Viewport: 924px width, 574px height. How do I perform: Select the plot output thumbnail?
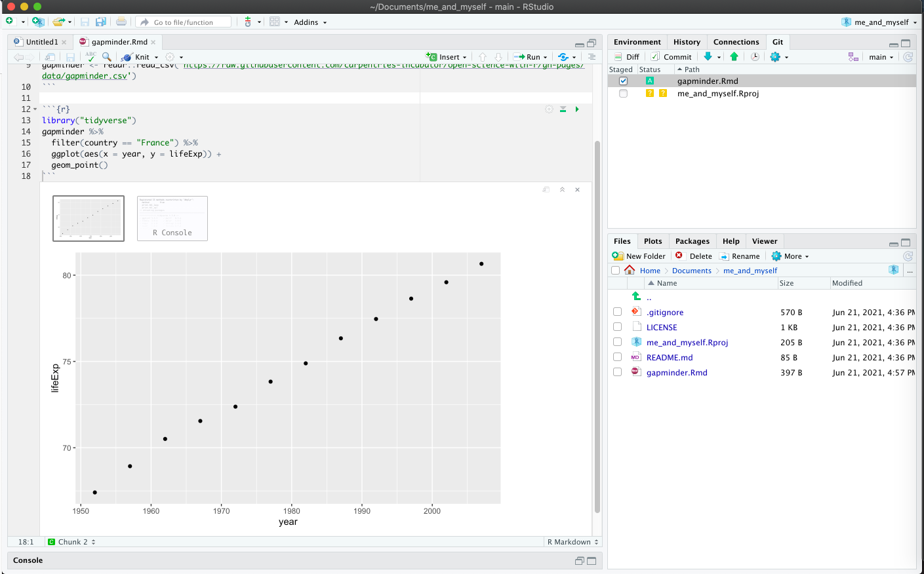89,218
